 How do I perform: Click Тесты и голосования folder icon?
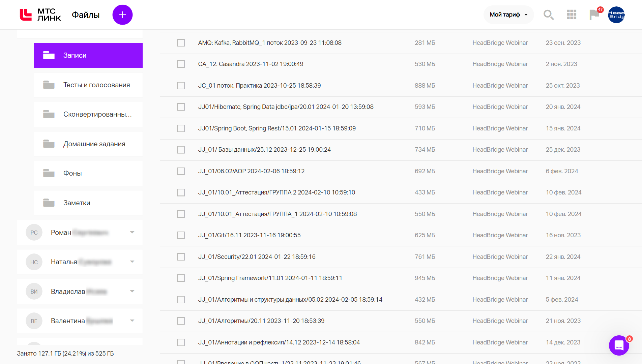[x=49, y=85]
